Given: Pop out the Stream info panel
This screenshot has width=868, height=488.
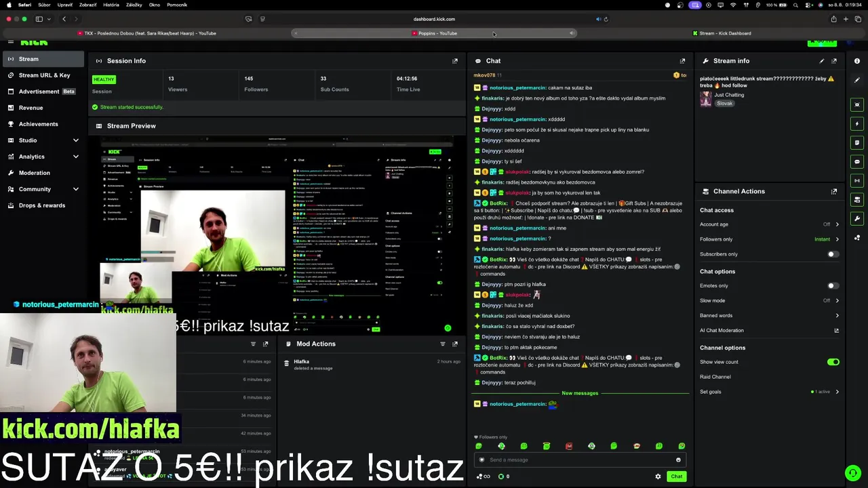Looking at the screenshot, I should (x=834, y=61).
